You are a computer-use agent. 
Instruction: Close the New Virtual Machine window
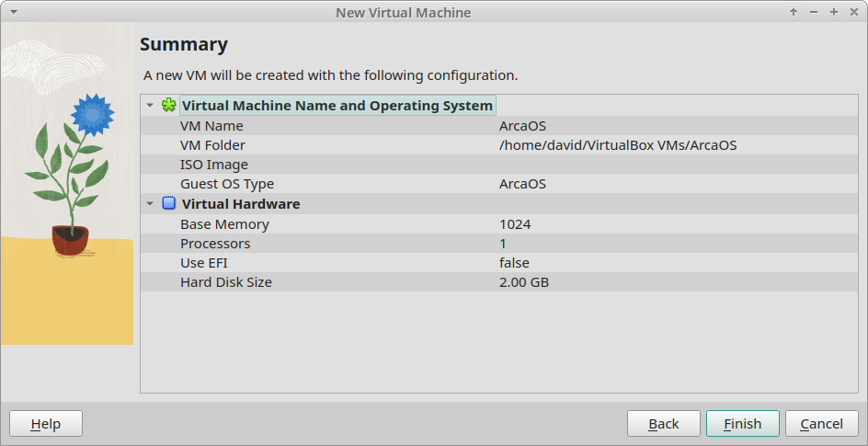tap(853, 12)
